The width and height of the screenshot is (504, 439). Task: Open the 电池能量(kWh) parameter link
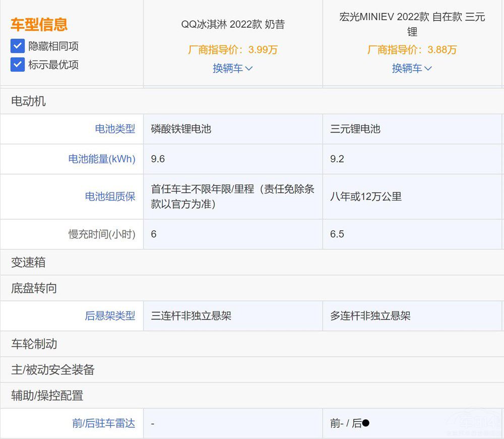coord(101,159)
